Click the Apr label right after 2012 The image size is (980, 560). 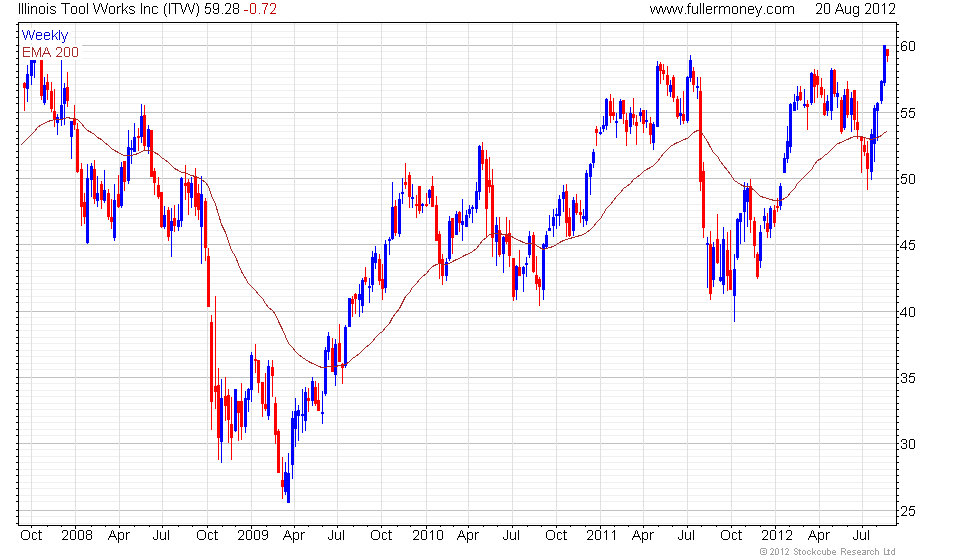click(819, 536)
